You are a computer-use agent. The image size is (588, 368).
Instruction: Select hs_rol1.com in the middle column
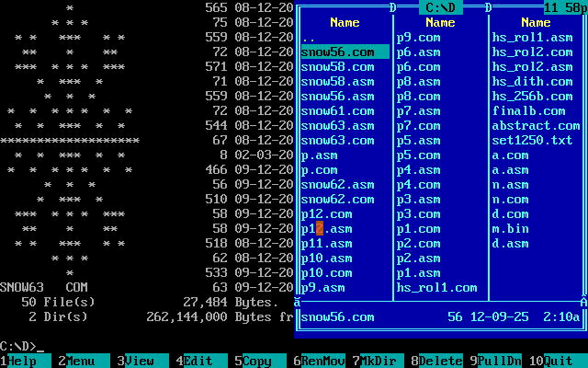[436, 288]
